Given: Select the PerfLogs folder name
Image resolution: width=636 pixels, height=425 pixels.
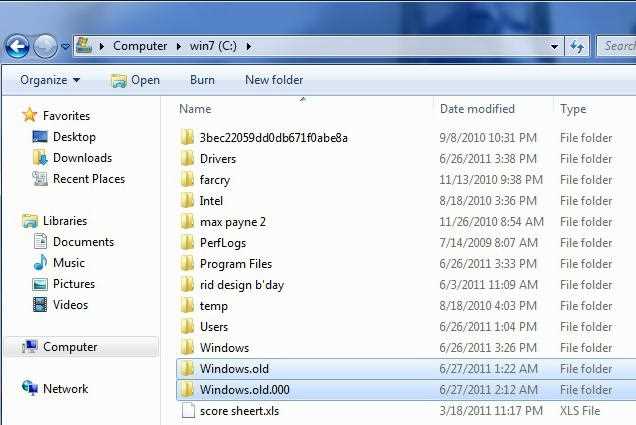Looking at the screenshot, I should [x=223, y=243].
